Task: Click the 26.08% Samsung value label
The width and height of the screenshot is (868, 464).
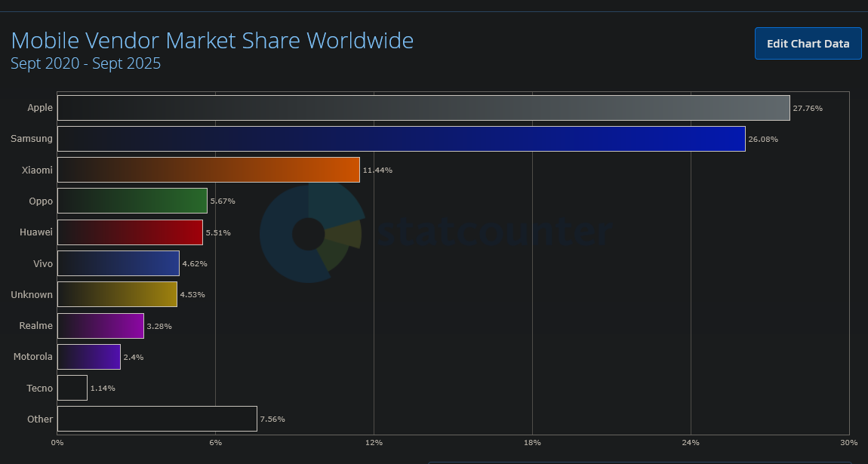Action: (x=763, y=140)
